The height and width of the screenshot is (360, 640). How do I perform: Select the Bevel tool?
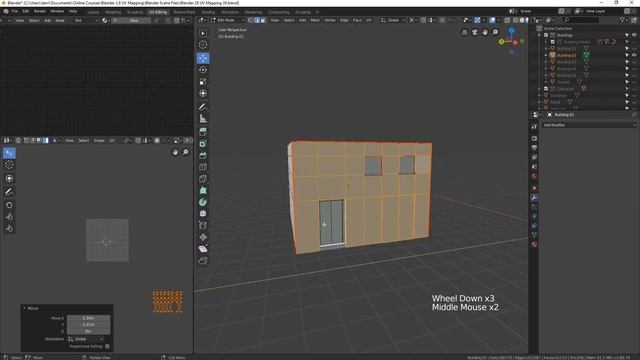coord(203,156)
